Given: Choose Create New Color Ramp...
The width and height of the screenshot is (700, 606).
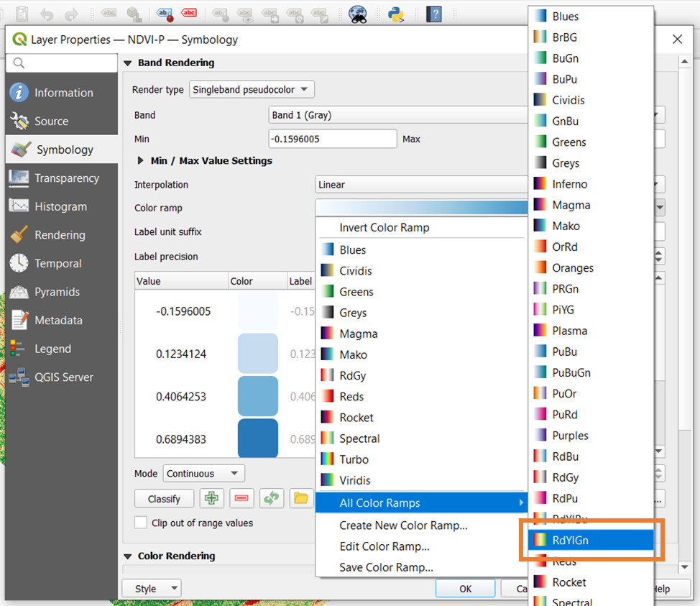Looking at the screenshot, I should click(421, 525).
